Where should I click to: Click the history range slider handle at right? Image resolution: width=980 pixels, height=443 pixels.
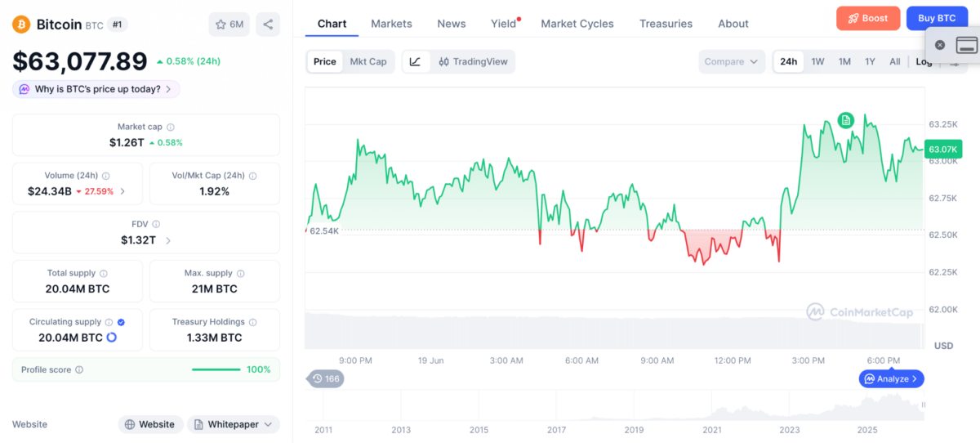click(924, 405)
